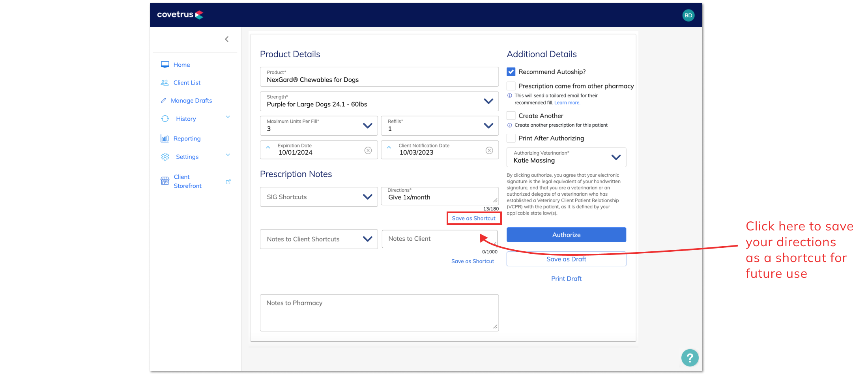Click the external link icon beside Client Storefront

tap(228, 182)
